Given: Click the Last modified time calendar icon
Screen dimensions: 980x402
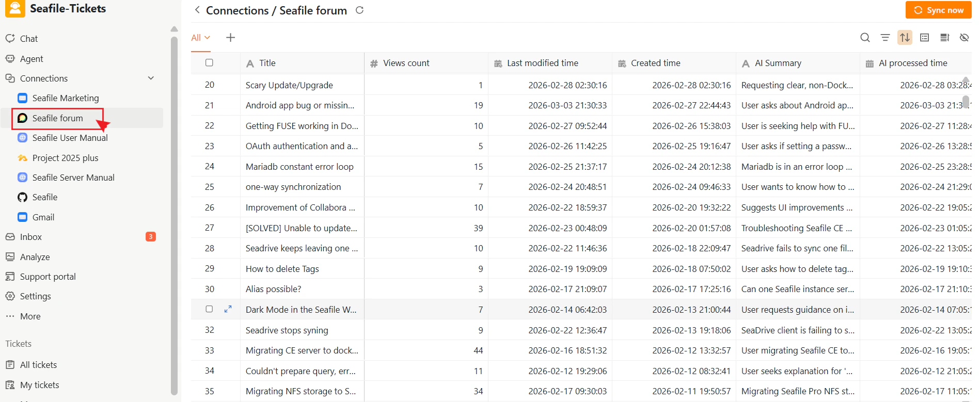Looking at the screenshot, I should 498,63.
